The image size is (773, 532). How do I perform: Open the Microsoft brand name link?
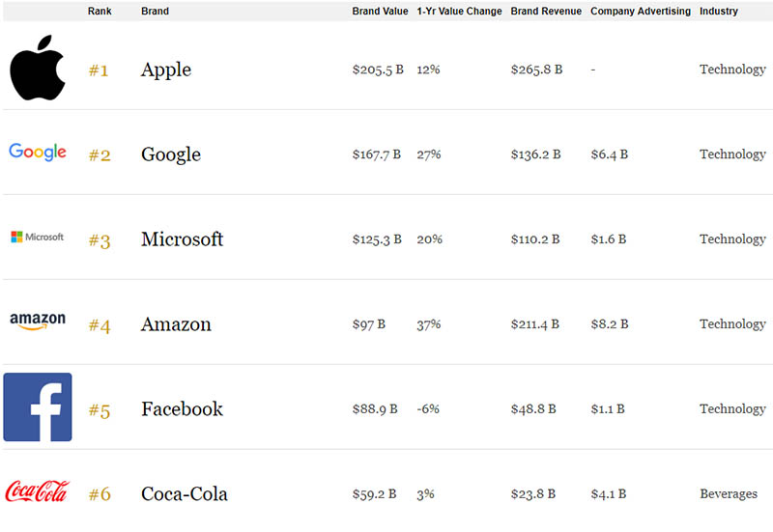(182, 239)
